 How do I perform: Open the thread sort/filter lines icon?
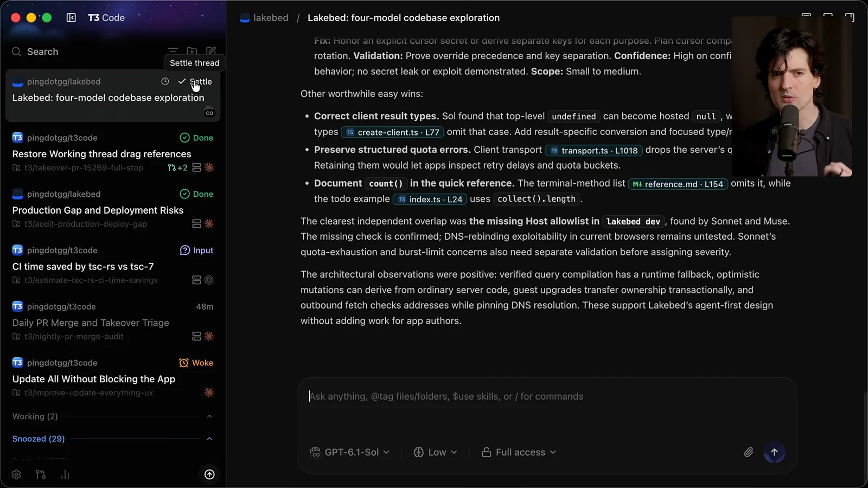(x=173, y=51)
